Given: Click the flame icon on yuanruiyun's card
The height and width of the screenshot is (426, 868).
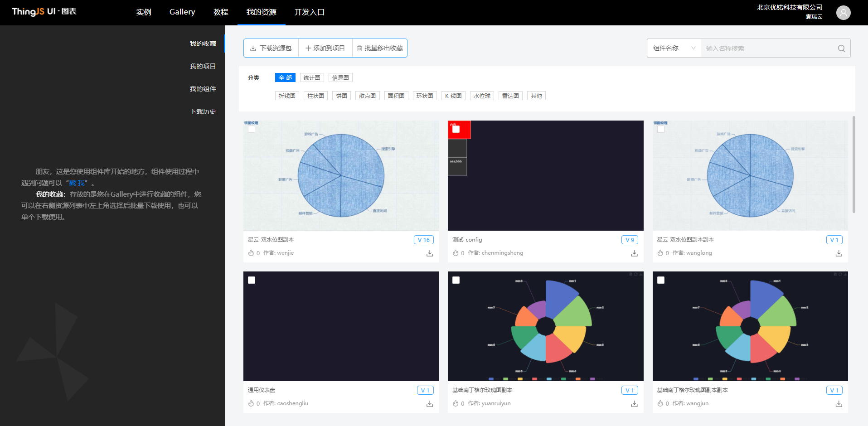Looking at the screenshot, I should (456, 403).
